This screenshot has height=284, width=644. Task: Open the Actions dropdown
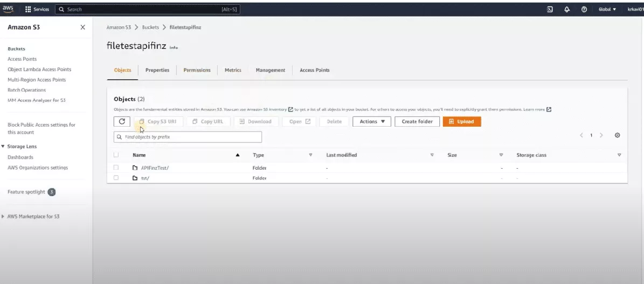372,122
